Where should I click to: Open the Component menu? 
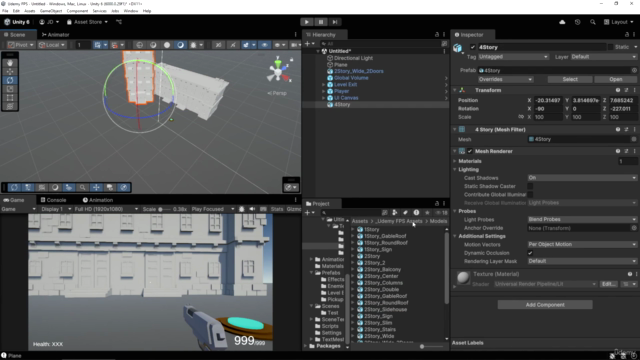(x=77, y=11)
